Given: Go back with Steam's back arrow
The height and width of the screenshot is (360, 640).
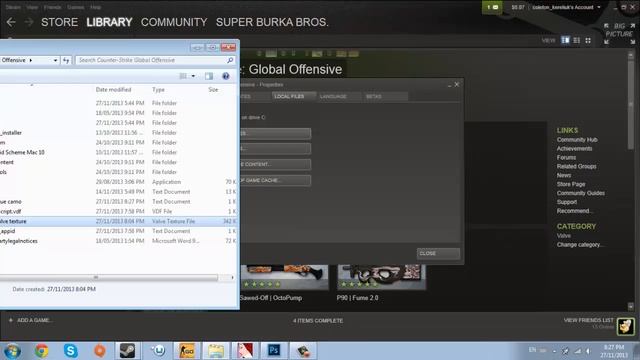Looking at the screenshot, I should 11,22.
